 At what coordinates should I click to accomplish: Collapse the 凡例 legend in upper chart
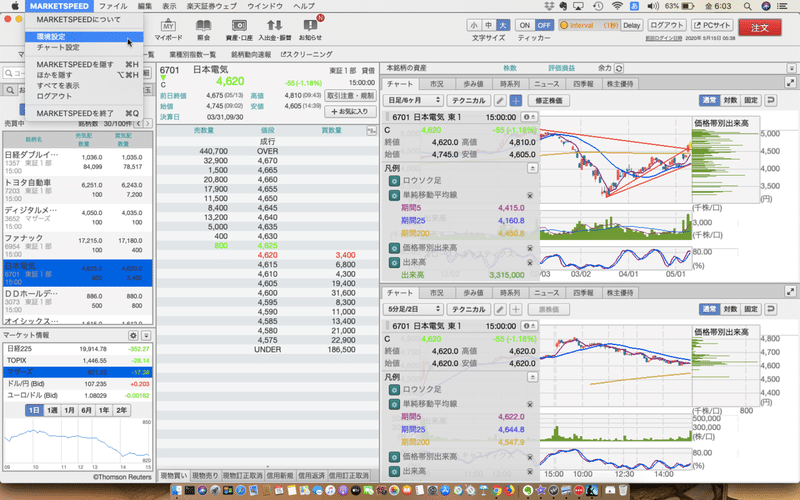point(532,168)
